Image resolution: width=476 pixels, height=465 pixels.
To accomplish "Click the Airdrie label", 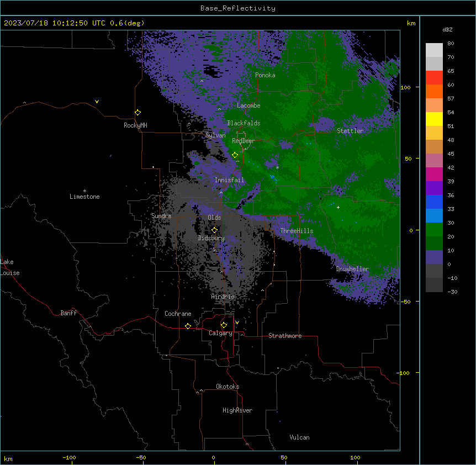I will click(x=223, y=297).
